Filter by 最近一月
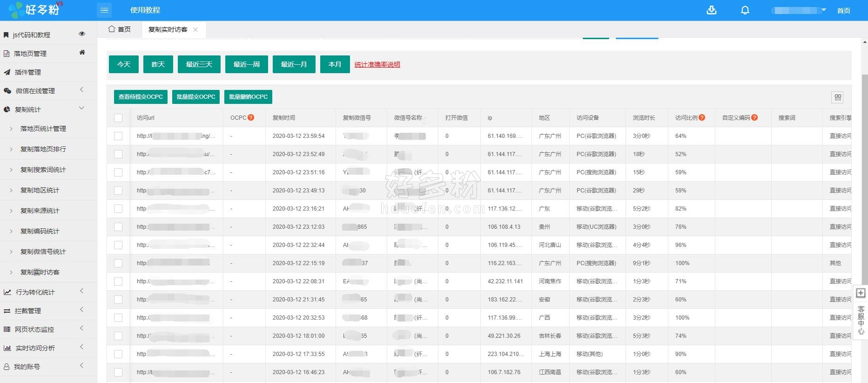868x383 pixels. point(294,64)
